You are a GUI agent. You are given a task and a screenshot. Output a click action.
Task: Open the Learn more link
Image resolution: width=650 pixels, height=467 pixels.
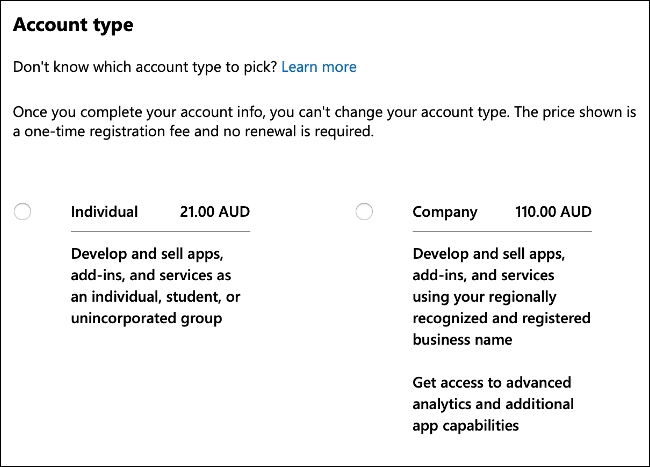(x=318, y=67)
